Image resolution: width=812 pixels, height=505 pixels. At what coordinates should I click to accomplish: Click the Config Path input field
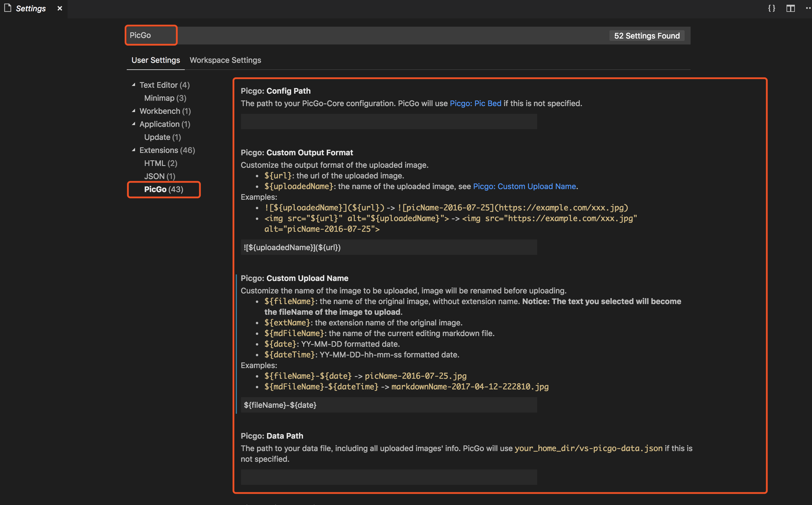(x=389, y=122)
